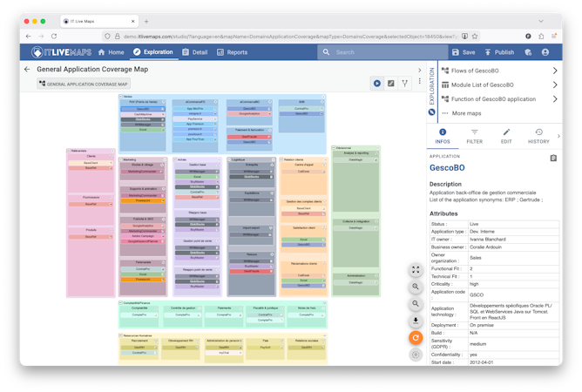Open Flows of GescoBO map

(x=475, y=71)
